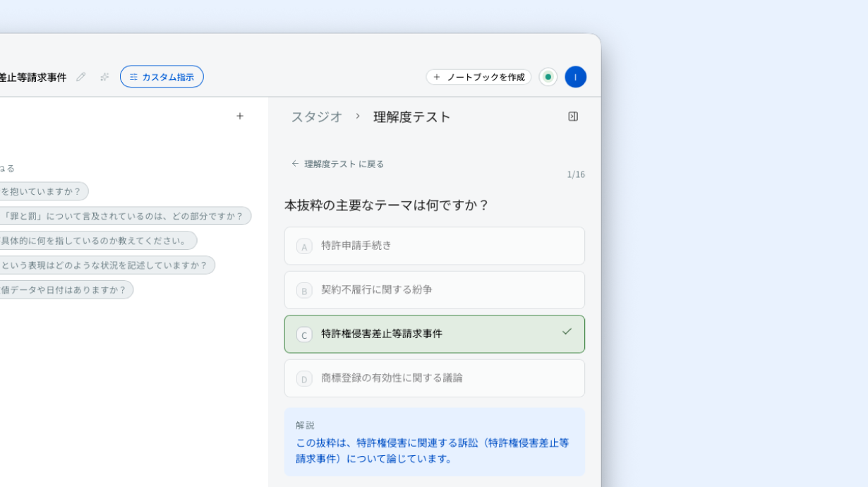Viewport: 868px width, 487px height.
Task: Click the notebook title 差止等請求事件
Action: [33, 78]
